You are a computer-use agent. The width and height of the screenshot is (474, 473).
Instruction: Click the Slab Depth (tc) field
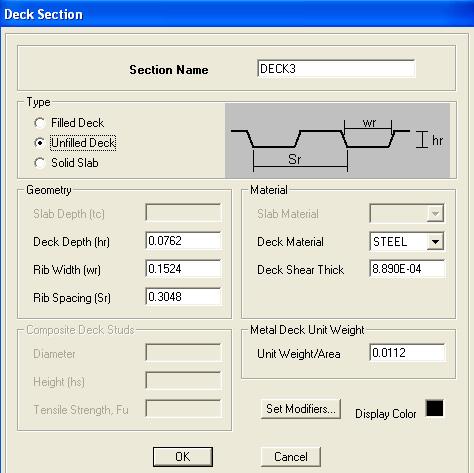[x=183, y=213]
